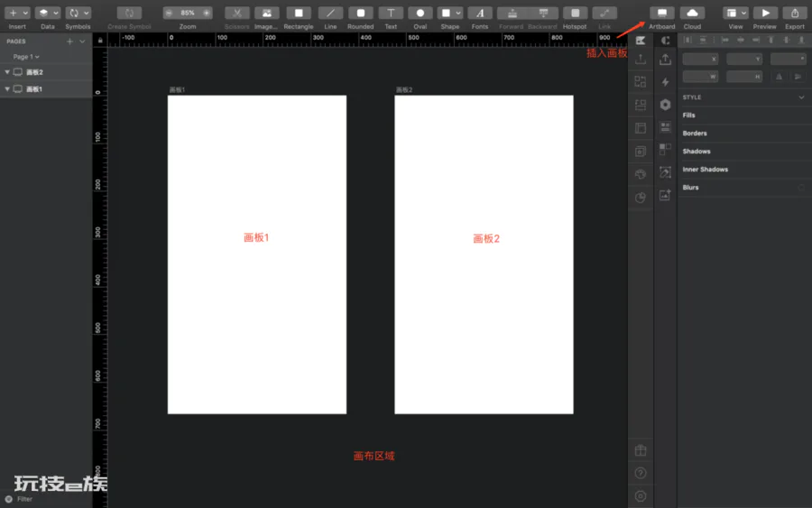Select the Rounded rectangle tool
The height and width of the screenshot is (508, 812).
tap(360, 13)
